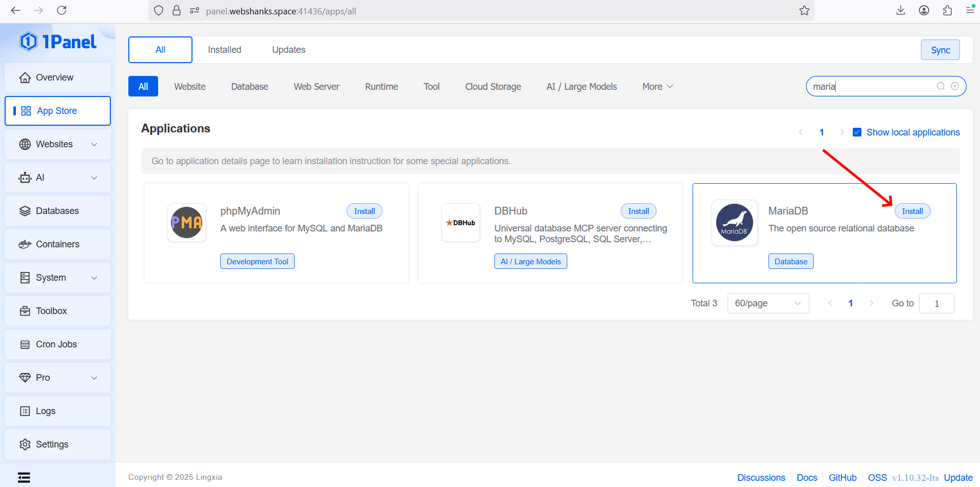Filter by Web Server category
The height and width of the screenshot is (487, 980).
click(x=317, y=87)
